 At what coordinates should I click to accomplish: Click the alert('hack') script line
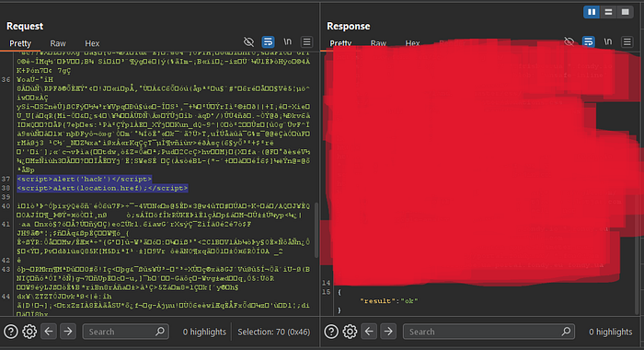(x=85, y=179)
